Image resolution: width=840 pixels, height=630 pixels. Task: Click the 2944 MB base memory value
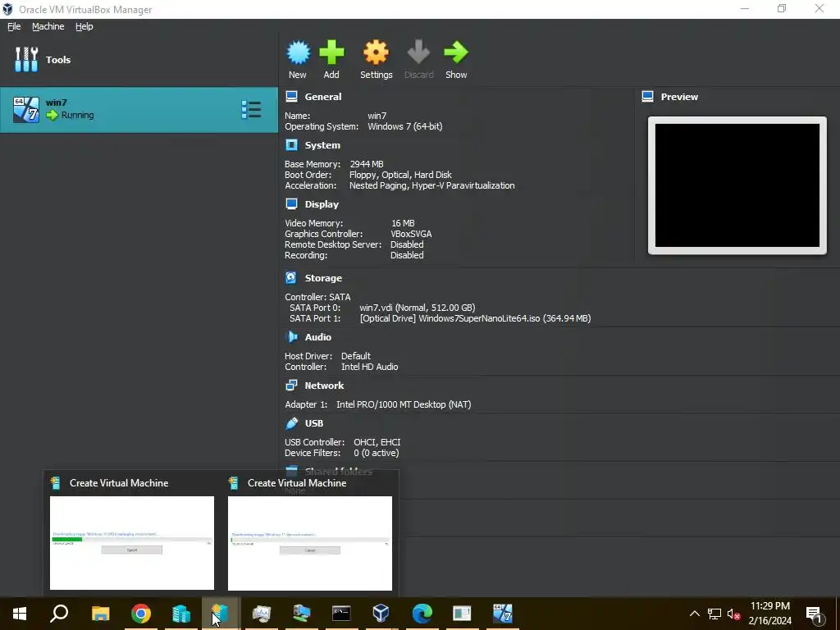[367, 164]
